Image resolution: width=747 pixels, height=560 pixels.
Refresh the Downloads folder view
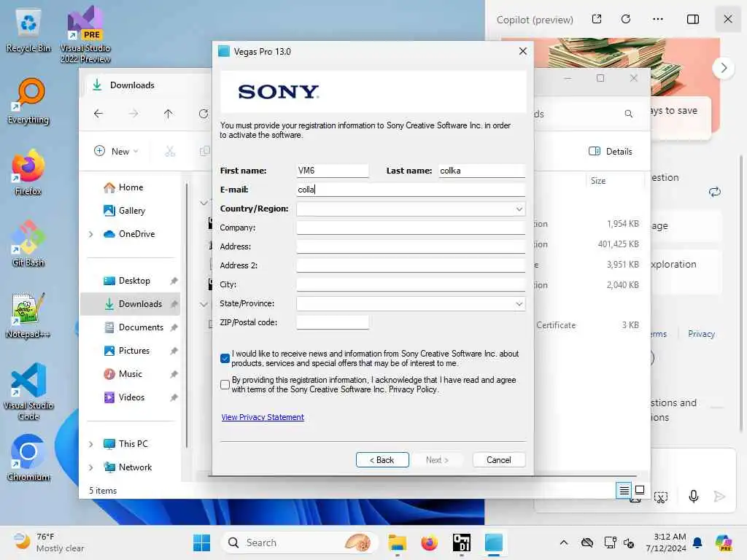pos(204,114)
